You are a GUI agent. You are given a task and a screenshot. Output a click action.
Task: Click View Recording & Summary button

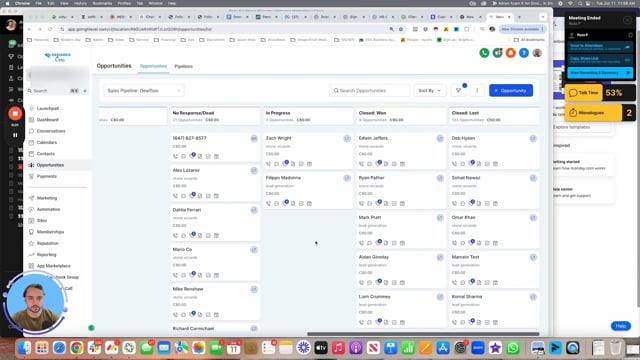click(600, 73)
